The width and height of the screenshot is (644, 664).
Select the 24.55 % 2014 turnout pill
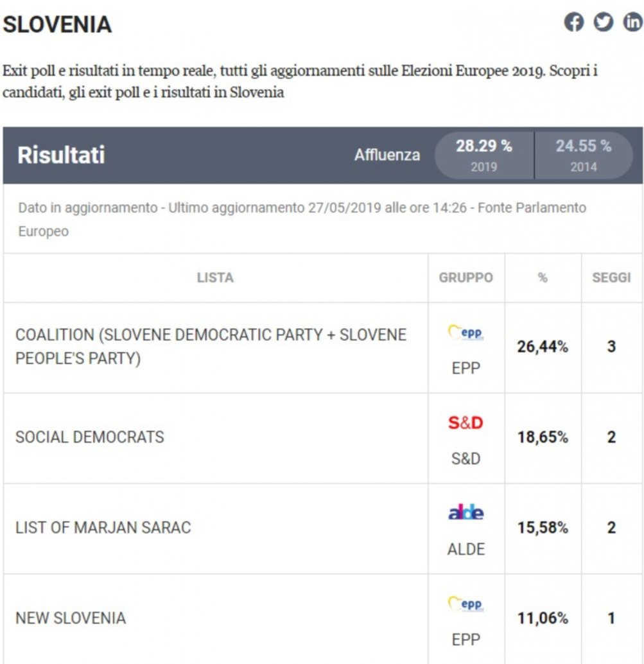point(584,155)
